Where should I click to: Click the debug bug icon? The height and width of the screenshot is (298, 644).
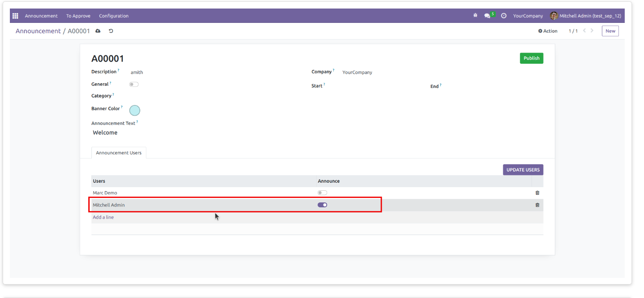(x=475, y=16)
